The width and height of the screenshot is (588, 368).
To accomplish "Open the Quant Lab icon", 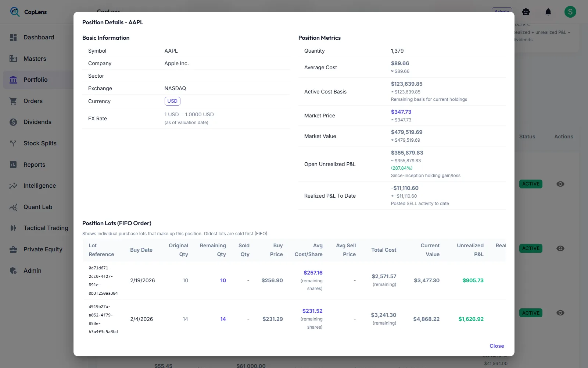I will click(x=13, y=207).
